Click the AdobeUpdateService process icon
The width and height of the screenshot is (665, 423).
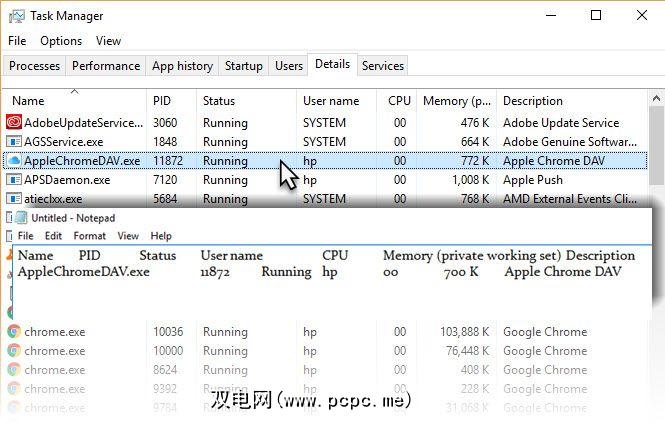pos(14,122)
